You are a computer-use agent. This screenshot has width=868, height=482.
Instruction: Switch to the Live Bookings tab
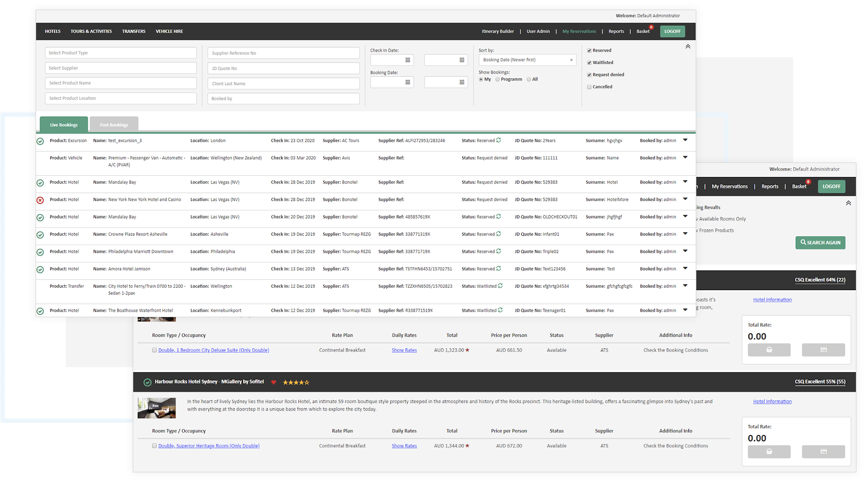pyautogui.click(x=64, y=124)
